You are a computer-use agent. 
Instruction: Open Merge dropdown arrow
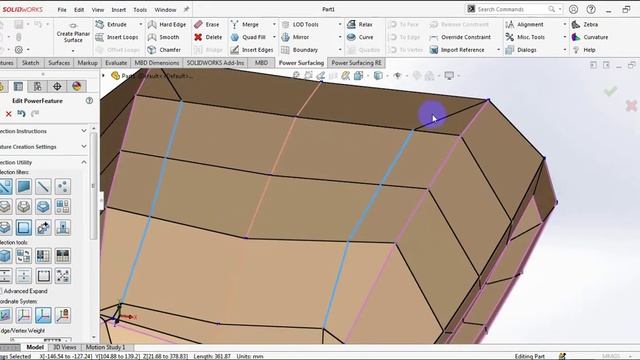(274, 24)
